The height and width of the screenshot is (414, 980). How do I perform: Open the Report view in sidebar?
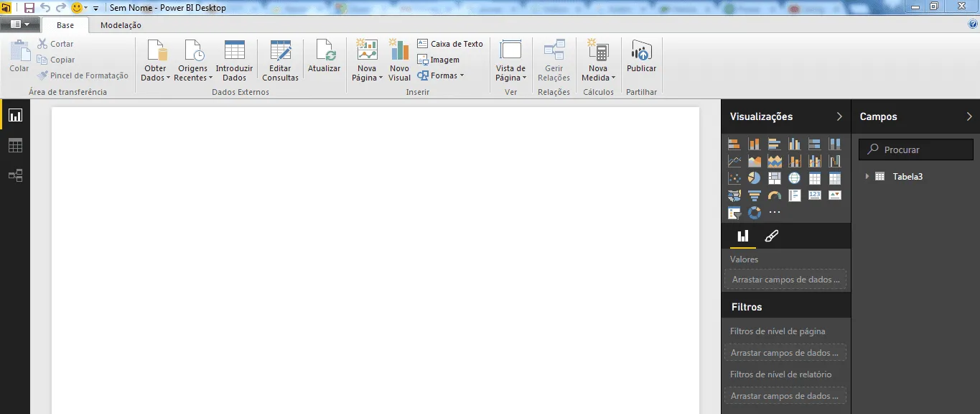pos(15,115)
